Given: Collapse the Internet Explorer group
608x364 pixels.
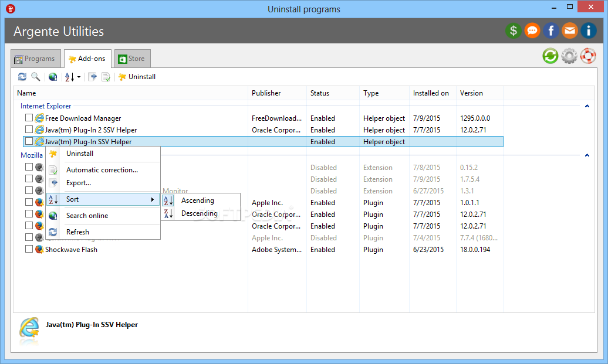Looking at the screenshot, I should pyautogui.click(x=587, y=106).
